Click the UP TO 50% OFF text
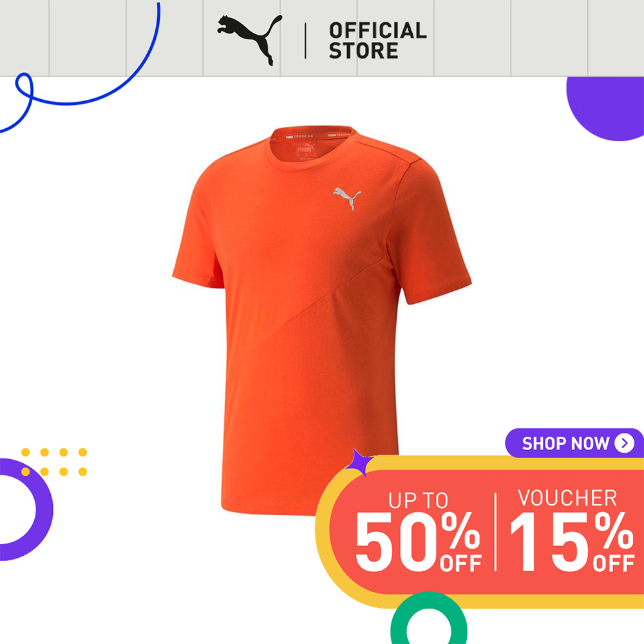Image resolution: width=644 pixels, height=644 pixels. (418, 531)
